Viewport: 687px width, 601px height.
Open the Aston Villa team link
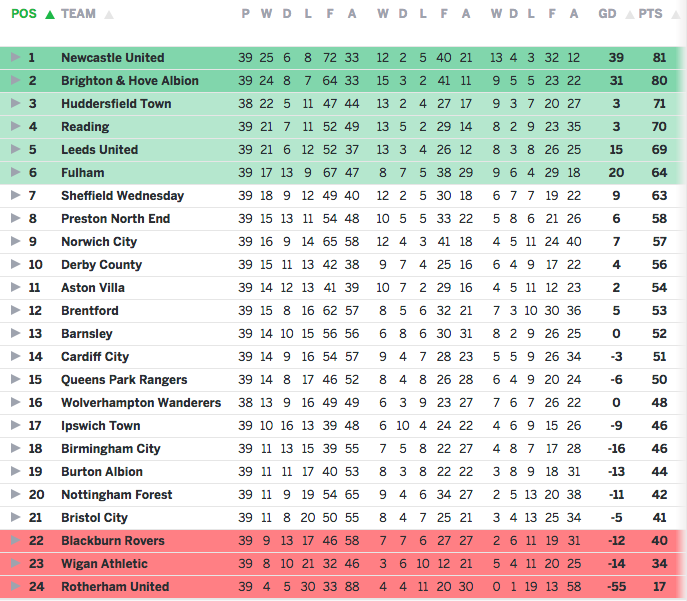(92, 288)
